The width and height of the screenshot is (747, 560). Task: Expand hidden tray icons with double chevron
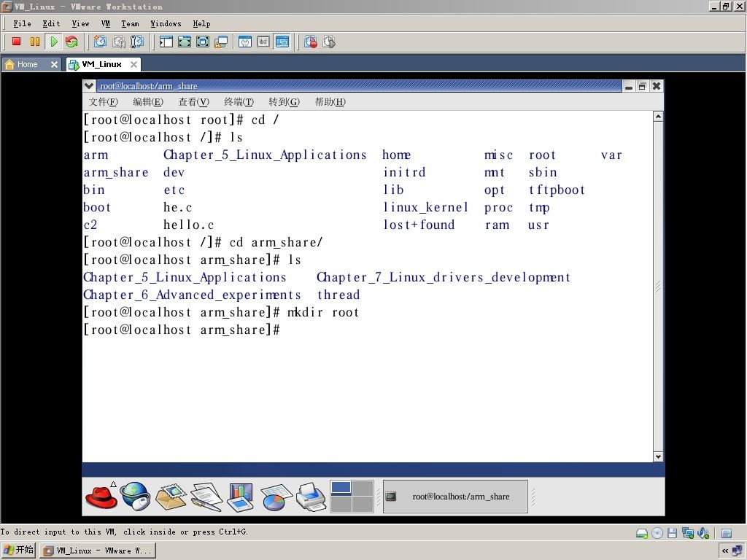725,551
